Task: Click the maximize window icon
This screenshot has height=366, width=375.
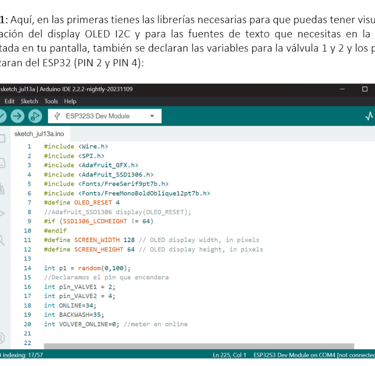Action: click(x=365, y=89)
